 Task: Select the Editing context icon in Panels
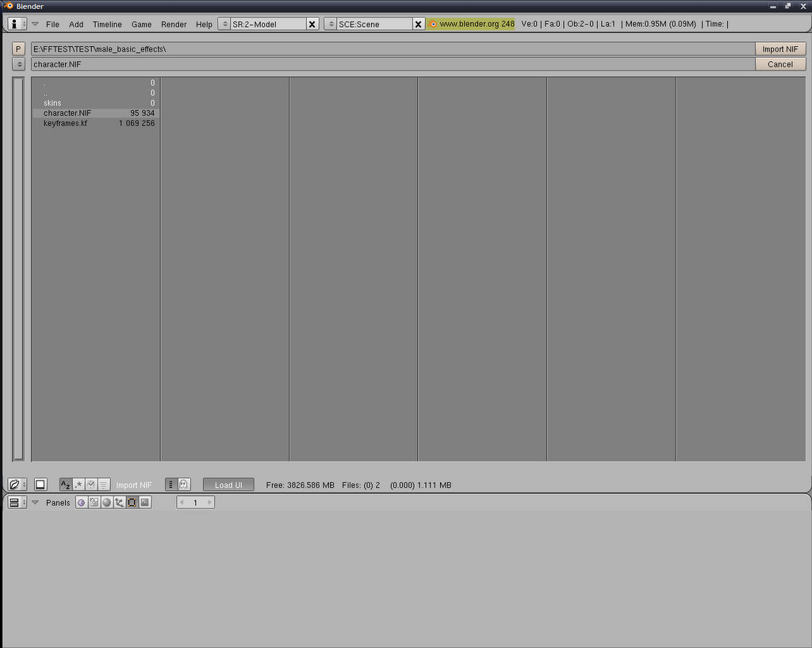[132, 503]
